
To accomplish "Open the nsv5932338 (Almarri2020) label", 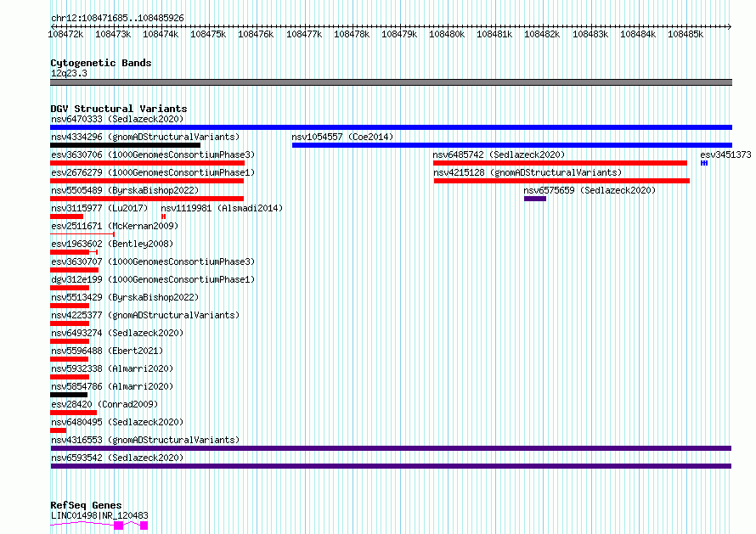I will (112, 368).
